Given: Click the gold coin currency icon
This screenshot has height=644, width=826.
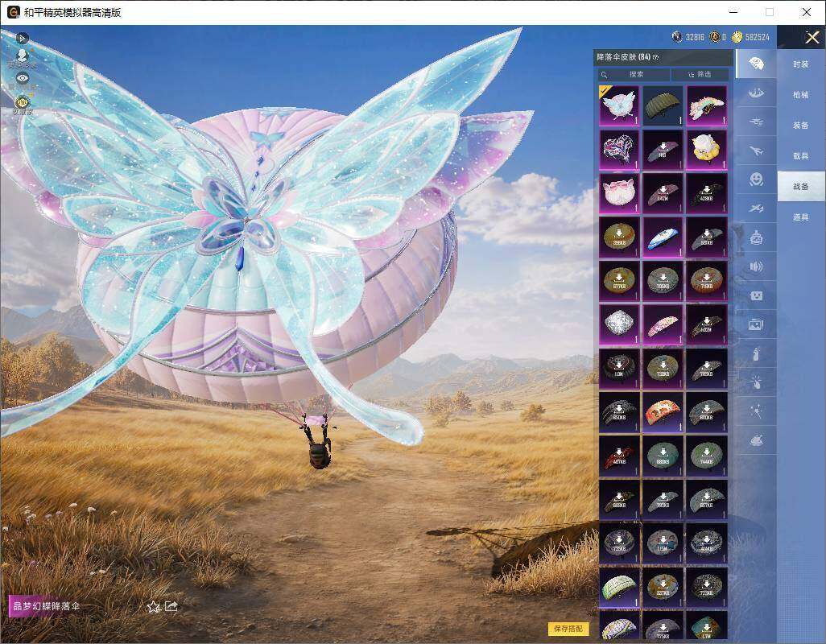Looking at the screenshot, I should [x=737, y=37].
